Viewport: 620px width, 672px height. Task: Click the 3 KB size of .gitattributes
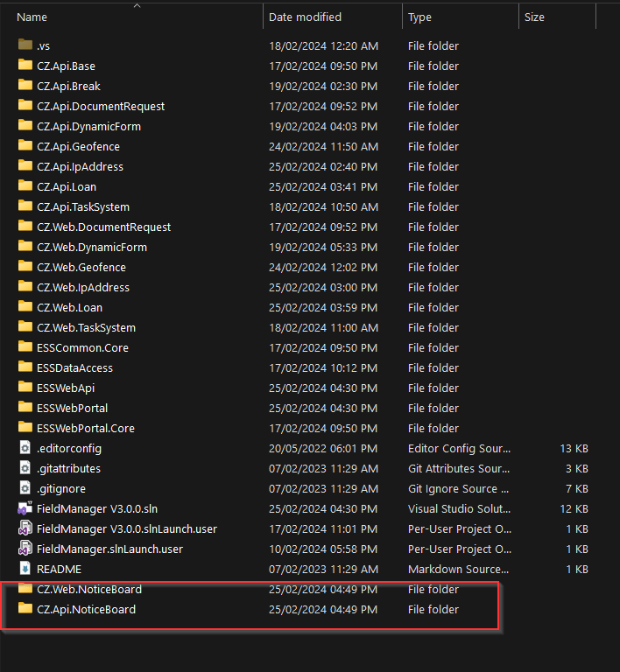pos(577,469)
